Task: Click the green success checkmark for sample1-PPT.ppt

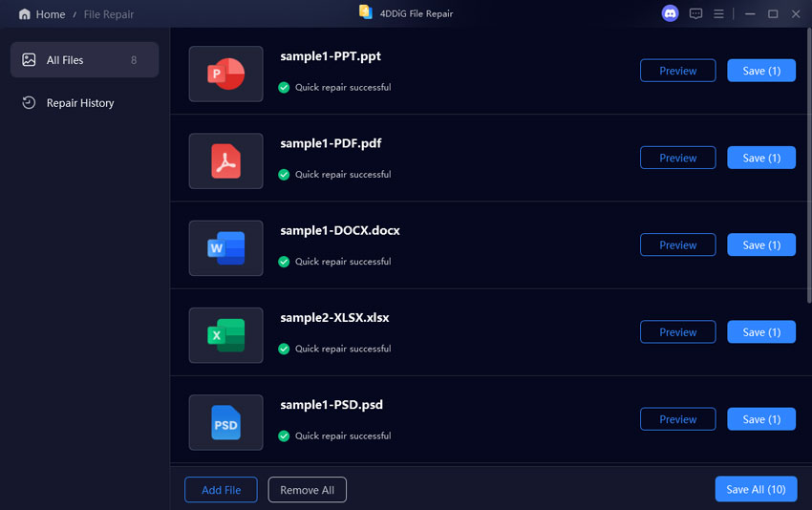Action: coord(284,88)
